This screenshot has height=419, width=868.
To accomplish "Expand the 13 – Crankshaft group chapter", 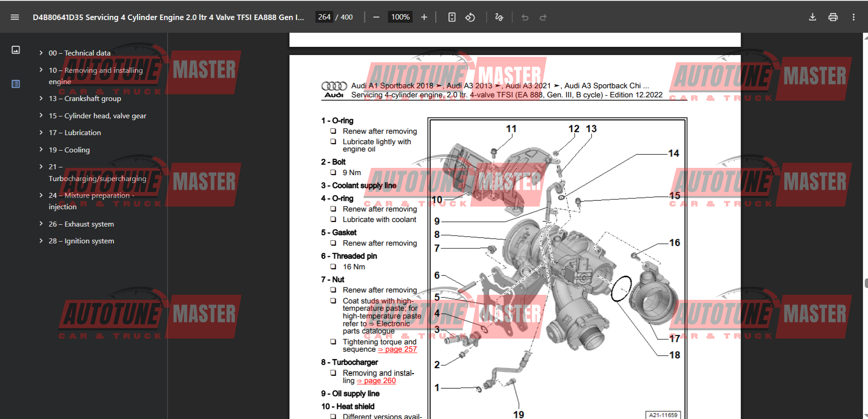I will [41, 98].
